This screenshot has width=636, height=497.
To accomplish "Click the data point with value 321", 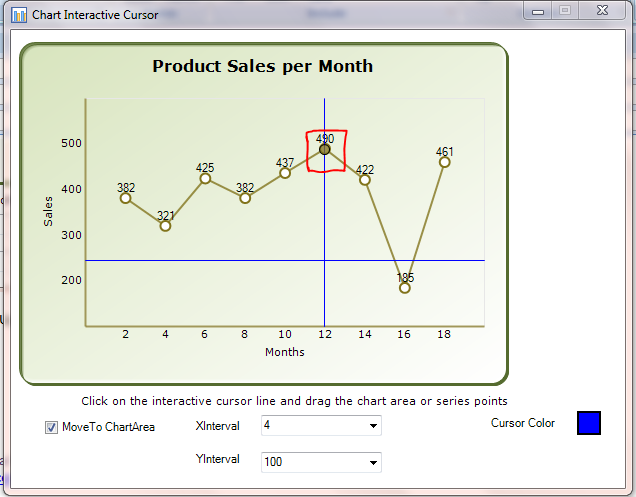I will (x=165, y=226).
